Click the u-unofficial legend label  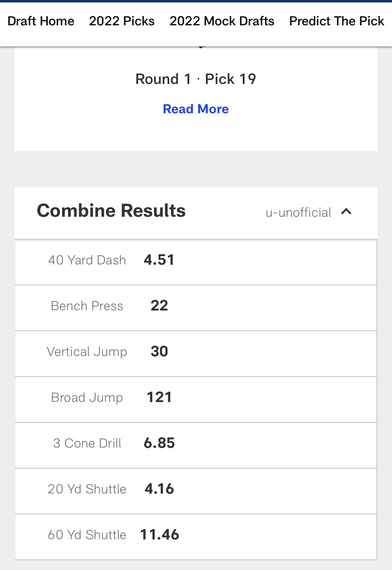(298, 212)
